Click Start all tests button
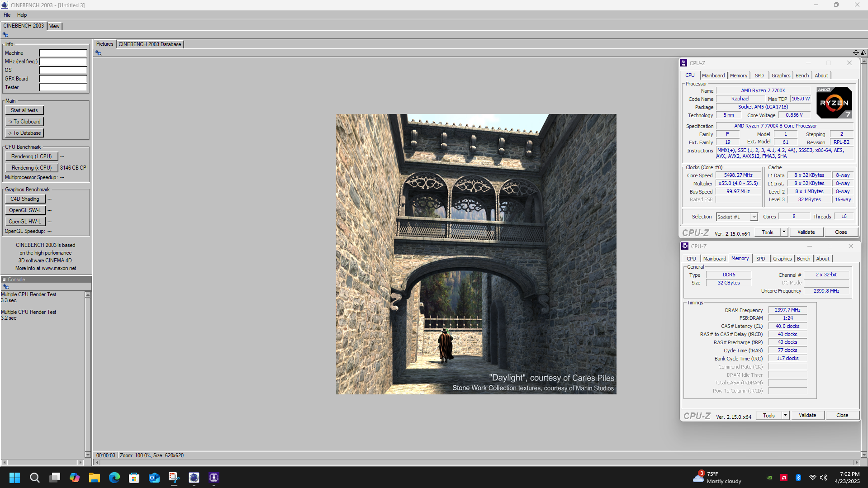The image size is (868, 488). click(x=24, y=110)
